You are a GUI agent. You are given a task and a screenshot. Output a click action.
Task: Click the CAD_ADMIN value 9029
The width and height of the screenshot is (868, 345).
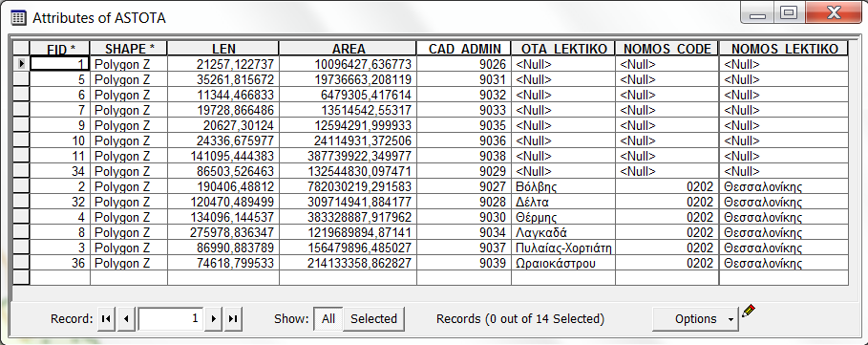464,171
